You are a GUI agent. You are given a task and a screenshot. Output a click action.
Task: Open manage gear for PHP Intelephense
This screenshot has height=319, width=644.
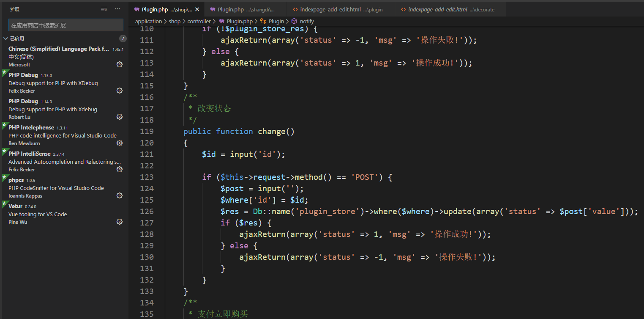tap(120, 143)
